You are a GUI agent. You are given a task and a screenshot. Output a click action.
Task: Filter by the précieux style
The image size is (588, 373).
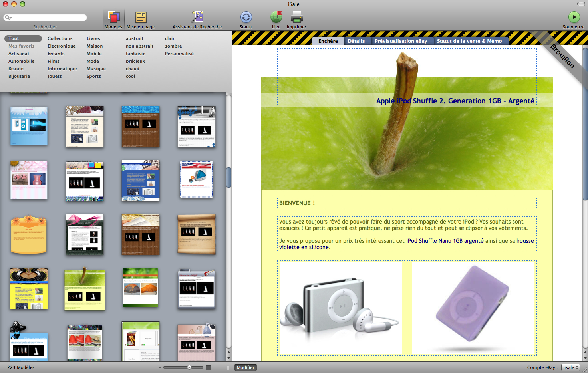click(135, 61)
